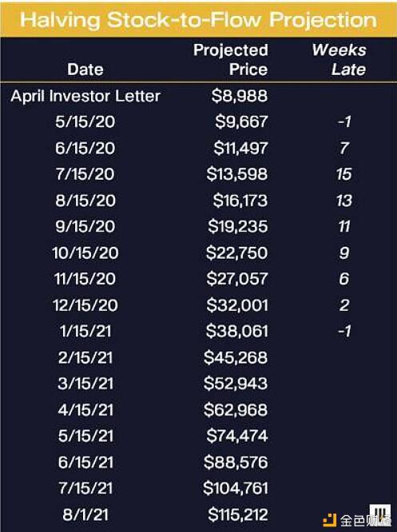397x532 pixels.
Task: Select the 10/15/20 date cell
Action: [x=85, y=253]
